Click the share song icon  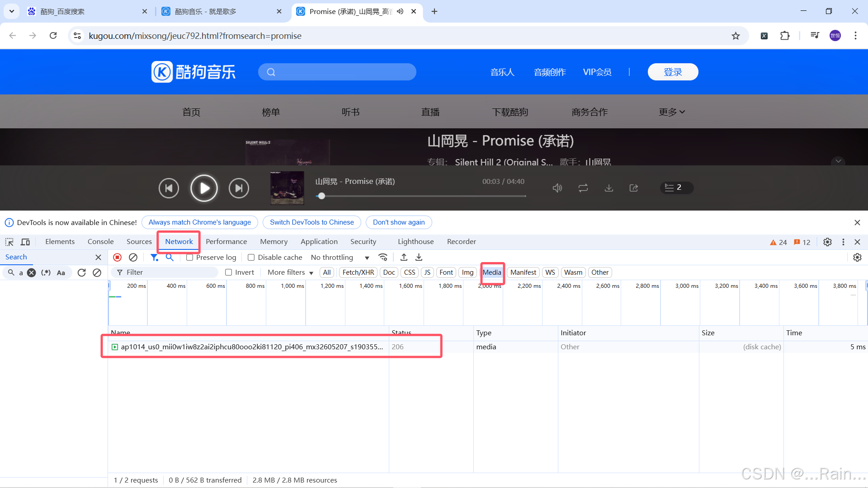634,188
